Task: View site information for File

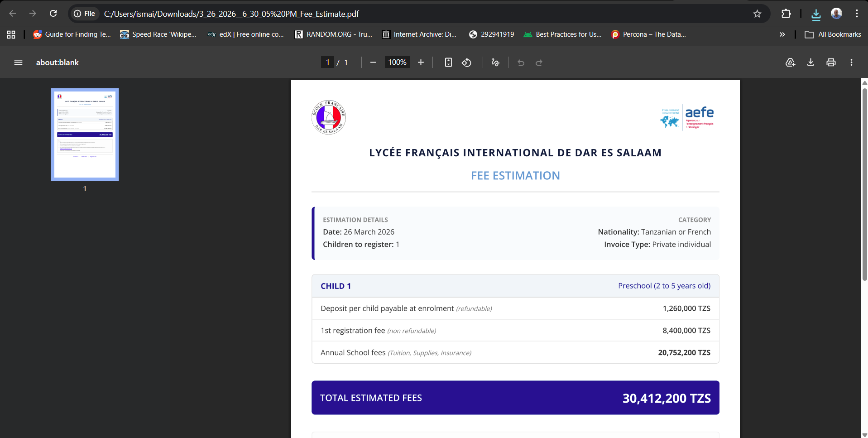Action: point(85,14)
